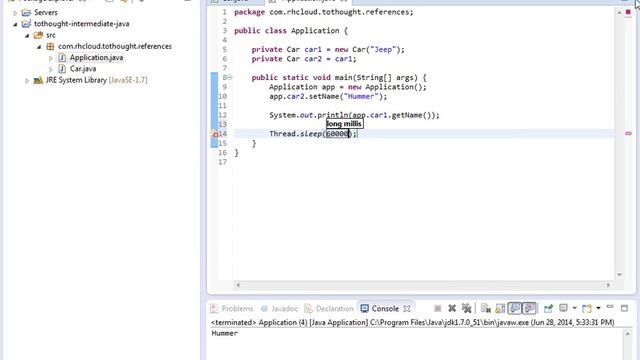Viewport: 640px width, 360px height.
Task: Toggle show console when standard out changes
Action: click(x=515, y=309)
